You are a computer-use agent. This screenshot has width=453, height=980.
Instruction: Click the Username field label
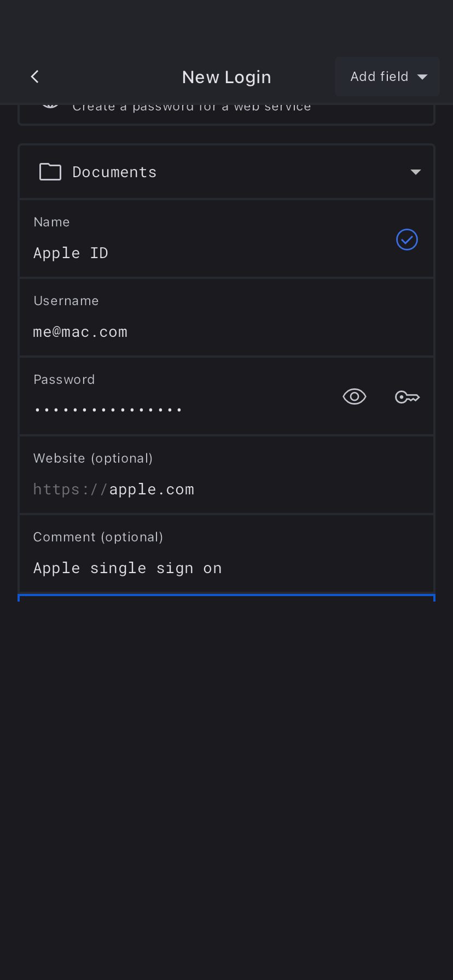click(66, 301)
